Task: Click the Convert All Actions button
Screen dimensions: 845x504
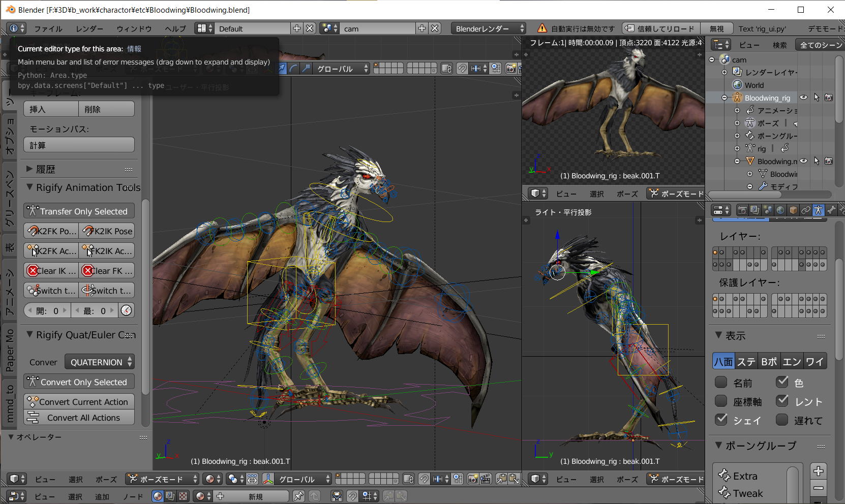Action: point(79,418)
